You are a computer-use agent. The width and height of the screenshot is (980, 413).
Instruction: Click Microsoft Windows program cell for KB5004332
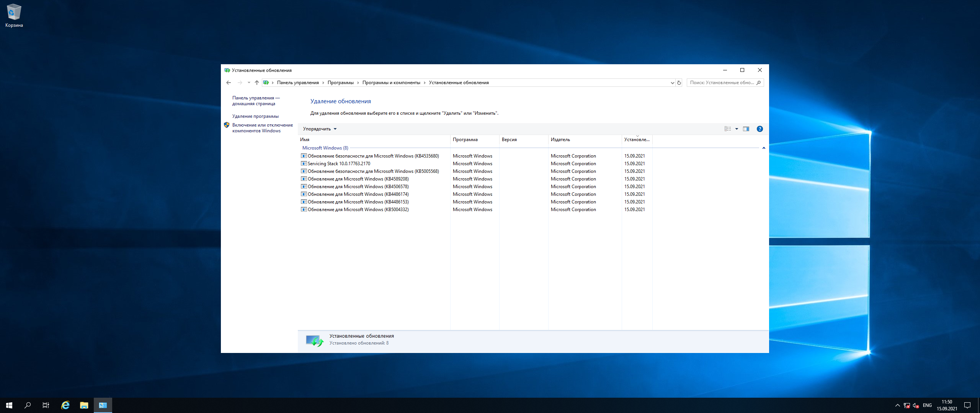coord(472,210)
